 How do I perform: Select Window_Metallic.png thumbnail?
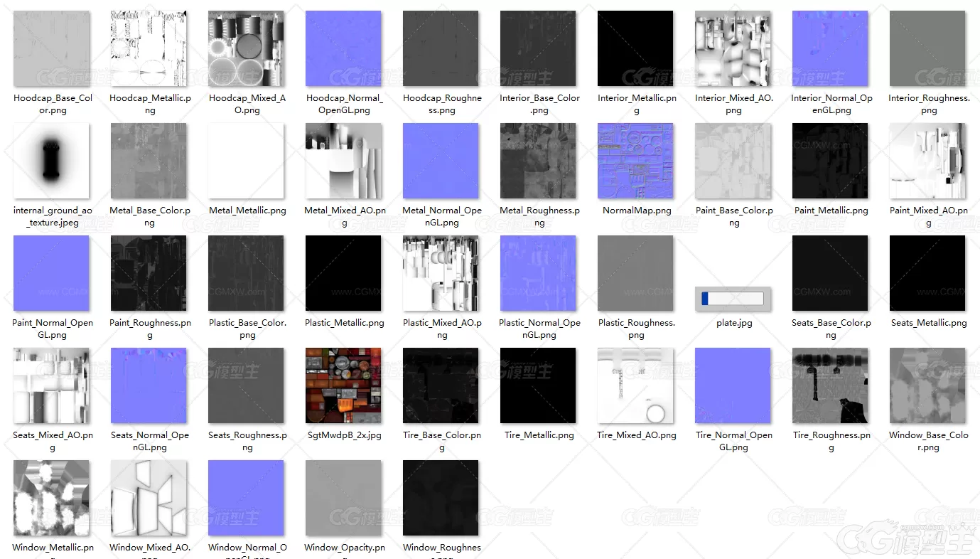click(x=51, y=498)
